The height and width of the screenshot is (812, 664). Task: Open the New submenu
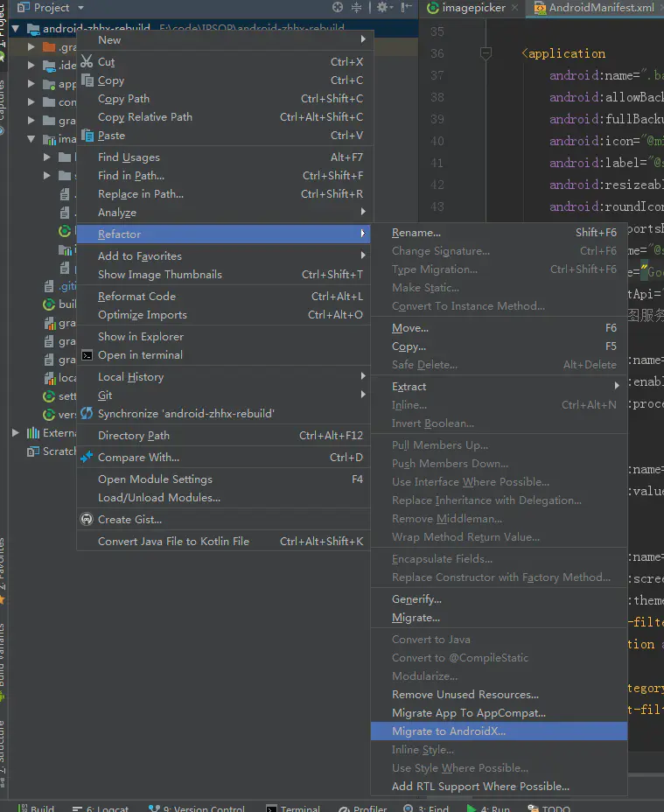[x=224, y=40]
